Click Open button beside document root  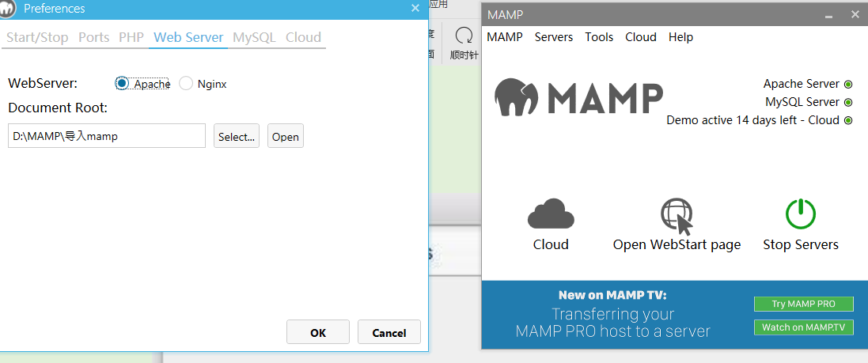pyautogui.click(x=286, y=136)
